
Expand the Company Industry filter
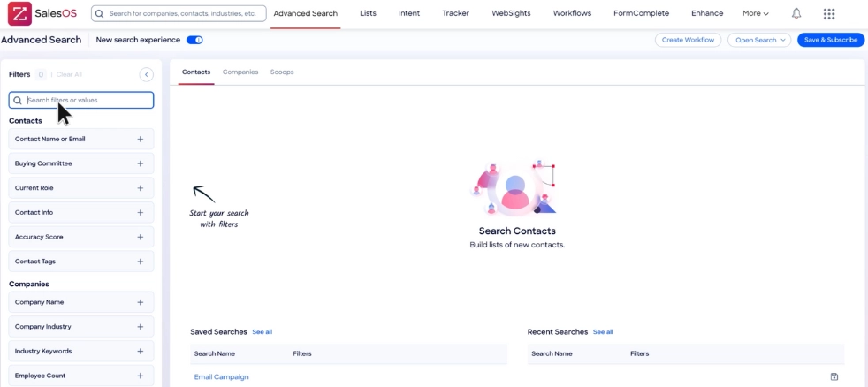coord(80,327)
